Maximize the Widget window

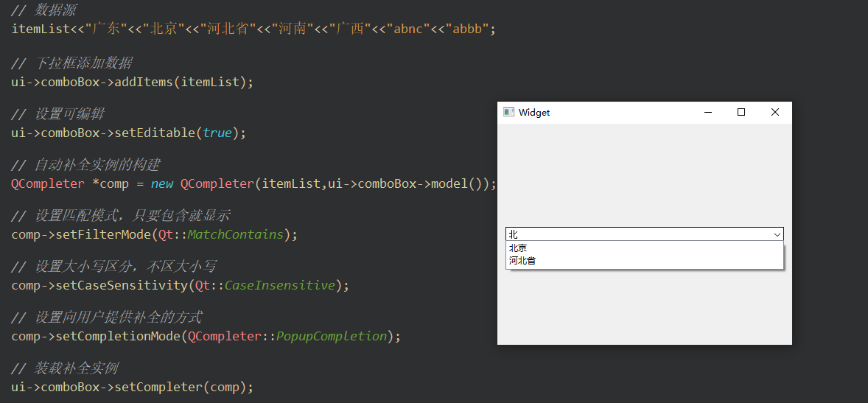pos(741,113)
